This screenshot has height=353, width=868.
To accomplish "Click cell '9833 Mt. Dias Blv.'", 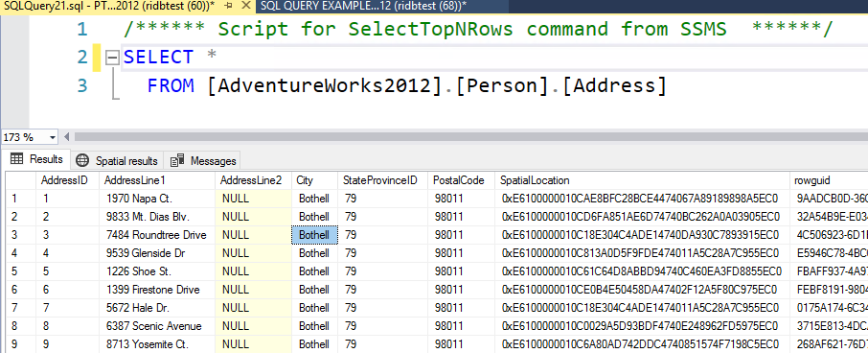I will [157, 217].
